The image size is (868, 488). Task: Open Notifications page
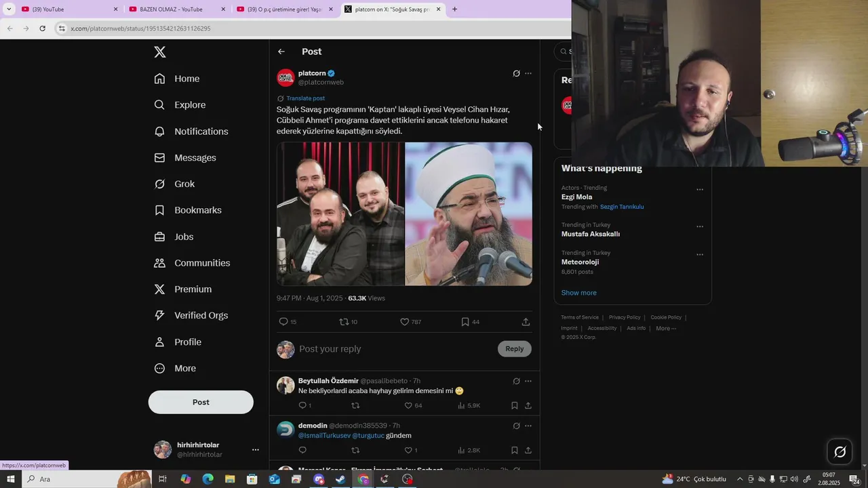click(x=191, y=131)
